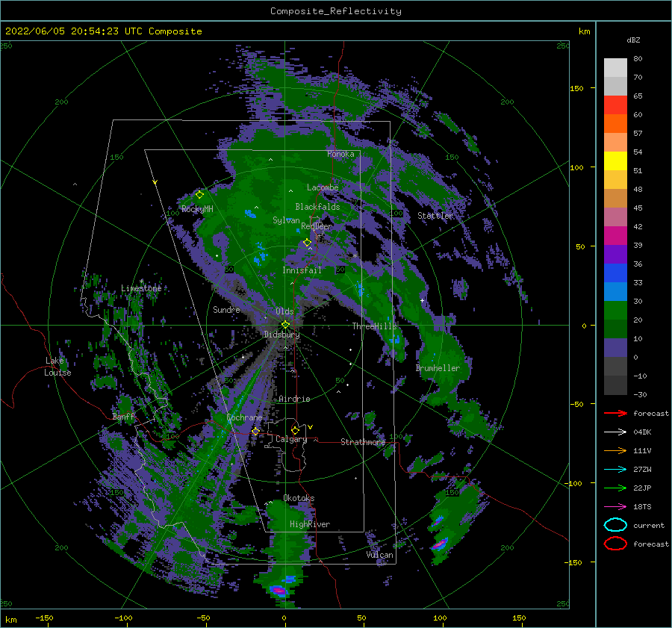Pick the lightest gray swatch below 80 dBZ
This screenshot has height=628, width=672.
(615, 68)
